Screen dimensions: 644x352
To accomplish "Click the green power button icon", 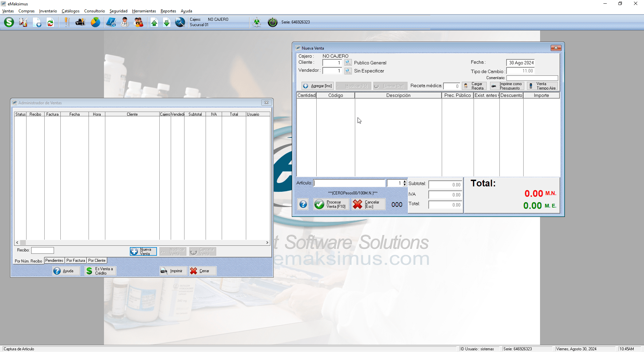I will coord(272,22).
